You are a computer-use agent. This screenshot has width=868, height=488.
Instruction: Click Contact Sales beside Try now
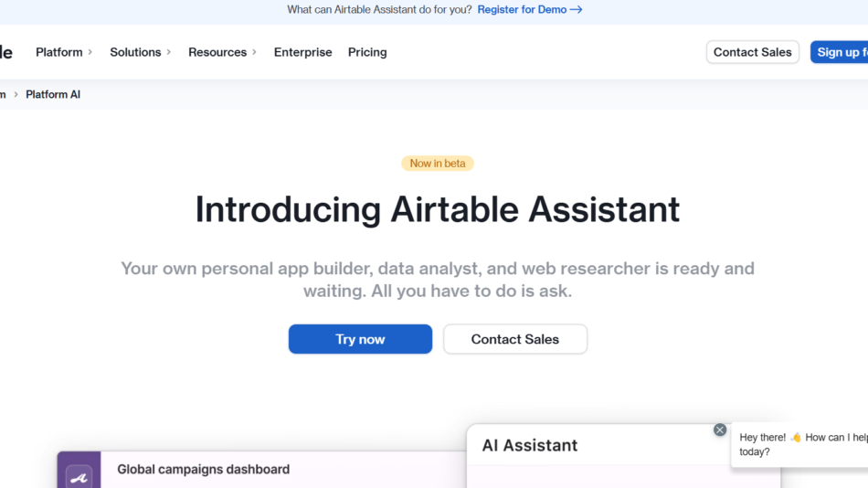click(x=514, y=339)
